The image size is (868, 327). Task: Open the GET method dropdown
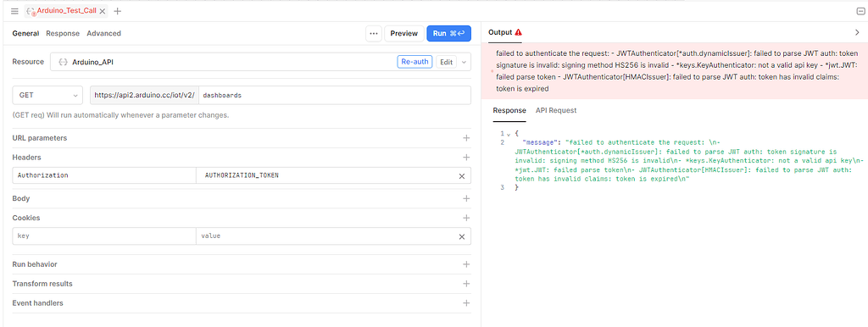click(47, 95)
